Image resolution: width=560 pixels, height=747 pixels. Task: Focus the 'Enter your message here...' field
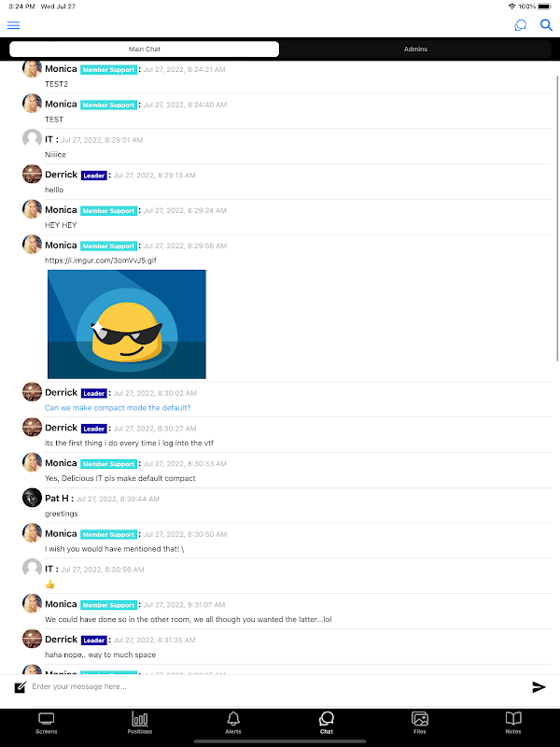(278, 686)
